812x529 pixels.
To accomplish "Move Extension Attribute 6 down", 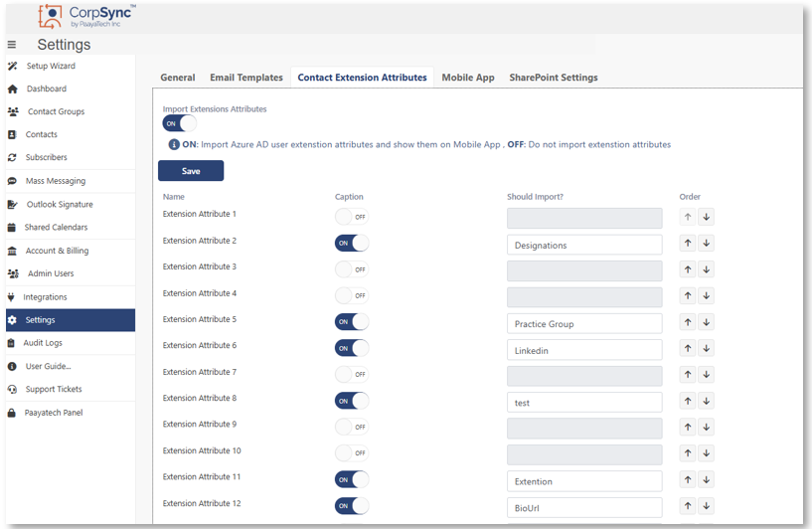I will click(707, 348).
